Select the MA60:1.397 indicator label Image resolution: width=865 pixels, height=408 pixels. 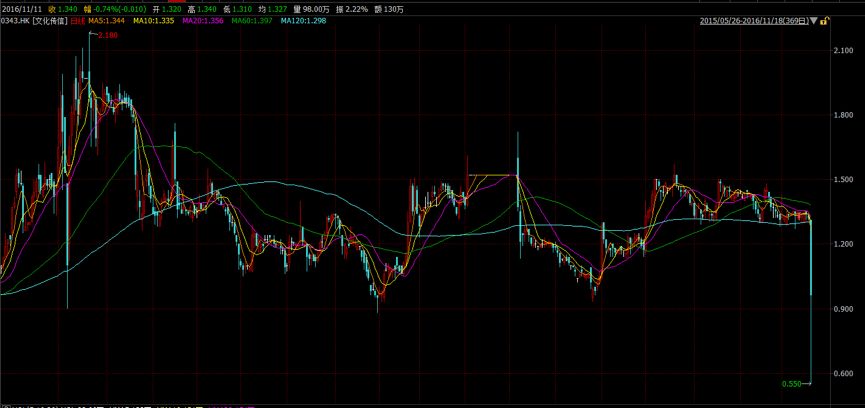[x=252, y=20]
